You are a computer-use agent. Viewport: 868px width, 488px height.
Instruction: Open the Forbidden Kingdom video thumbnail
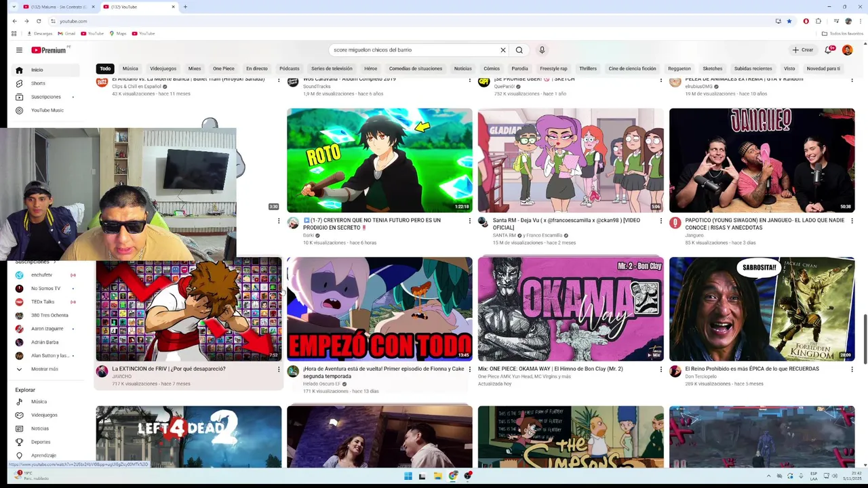pos(762,309)
